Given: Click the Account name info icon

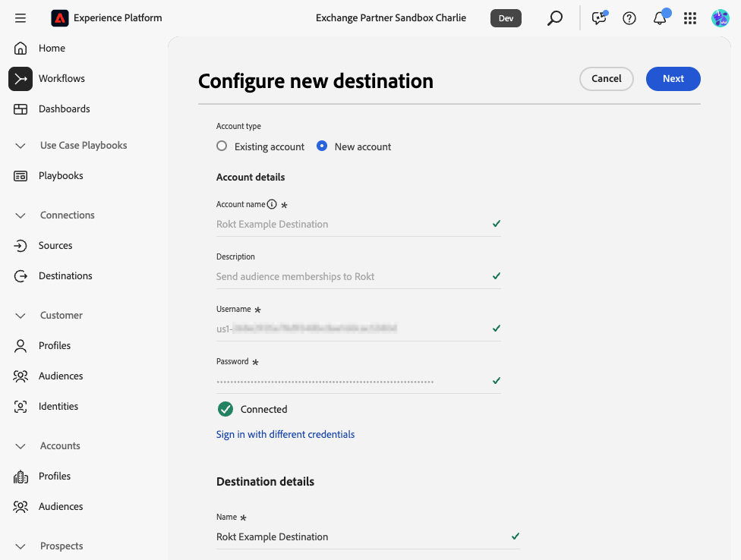Looking at the screenshot, I should click(272, 205).
